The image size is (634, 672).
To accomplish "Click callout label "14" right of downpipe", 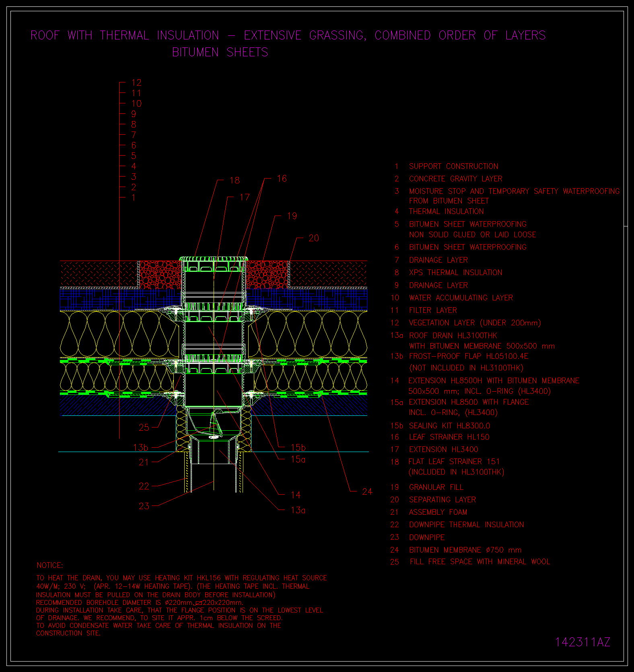I will click(296, 495).
